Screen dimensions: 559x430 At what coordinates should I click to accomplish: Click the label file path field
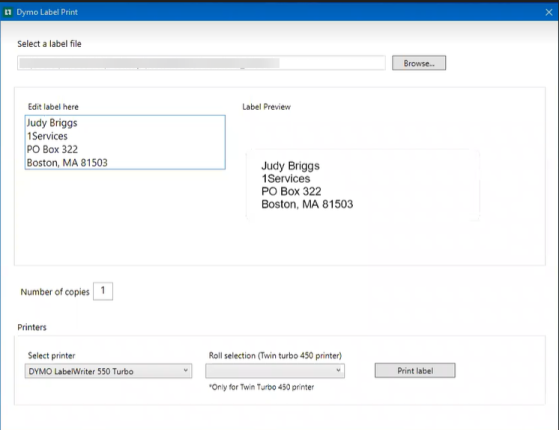pyautogui.click(x=201, y=63)
